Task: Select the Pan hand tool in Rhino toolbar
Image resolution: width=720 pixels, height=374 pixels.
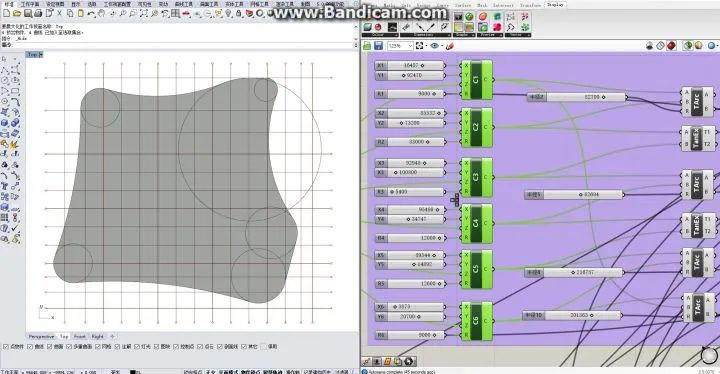Action: tap(101, 13)
